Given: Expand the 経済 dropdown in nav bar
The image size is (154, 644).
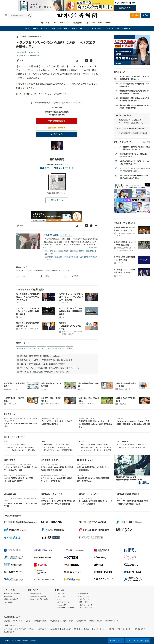Looking at the screenshot, I should (x=66, y=29).
